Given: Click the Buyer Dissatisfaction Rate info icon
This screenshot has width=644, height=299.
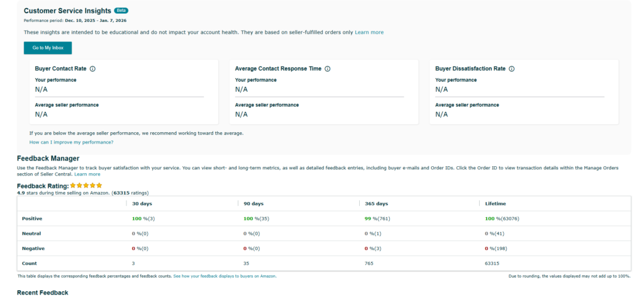Looking at the screenshot, I should click(511, 69).
